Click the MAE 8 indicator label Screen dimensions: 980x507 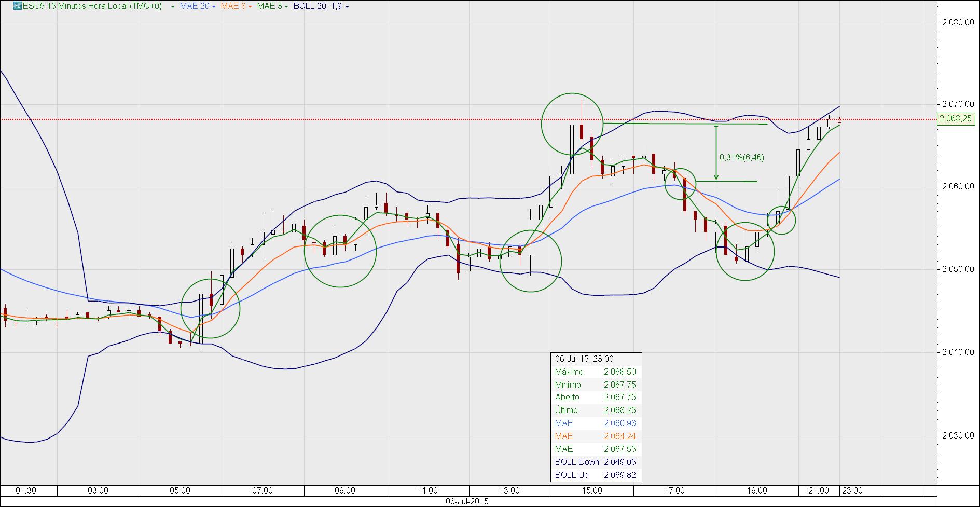[x=233, y=6]
